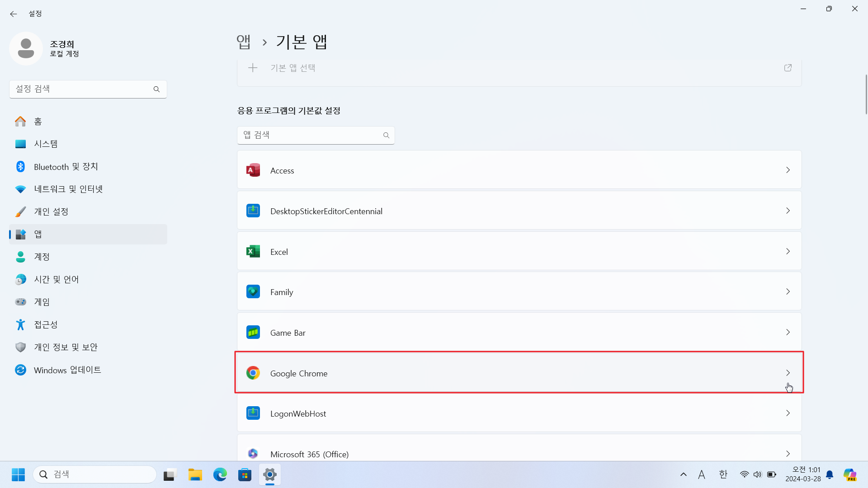Click the Game Bar label text

click(x=288, y=333)
